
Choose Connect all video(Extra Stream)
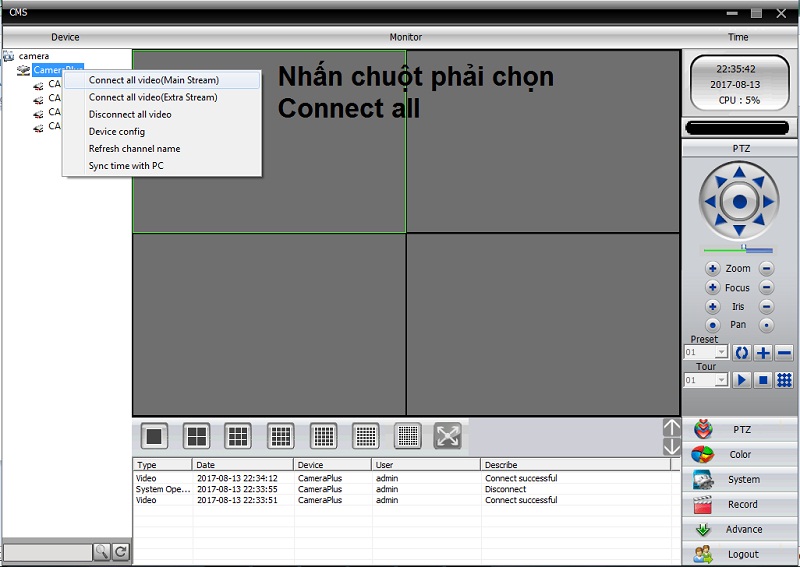pyautogui.click(x=162, y=97)
